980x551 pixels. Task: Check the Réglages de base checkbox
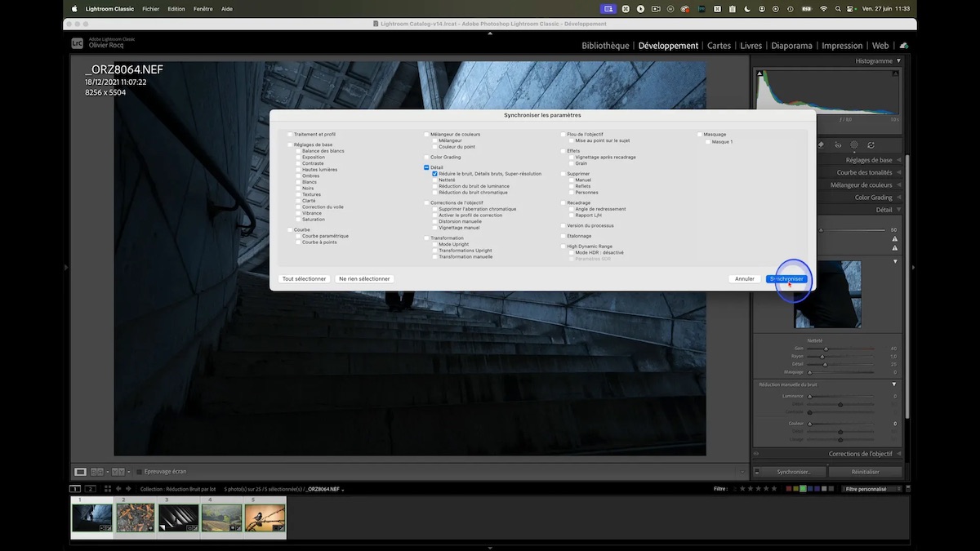[x=289, y=144]
